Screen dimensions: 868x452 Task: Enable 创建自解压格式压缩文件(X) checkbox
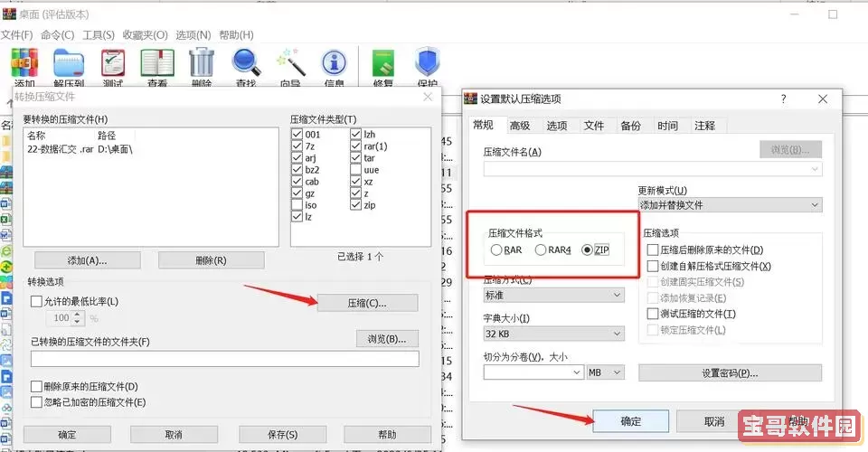(x=653, y=266)
